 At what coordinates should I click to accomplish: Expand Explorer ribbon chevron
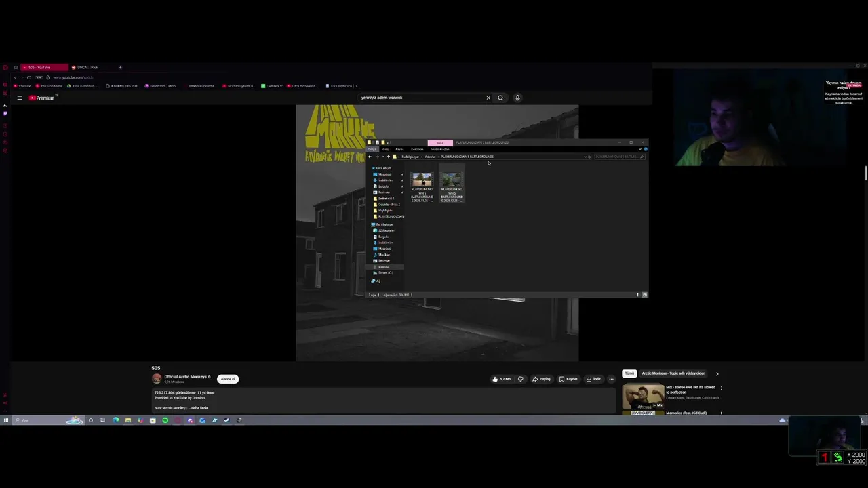(640, 149)
